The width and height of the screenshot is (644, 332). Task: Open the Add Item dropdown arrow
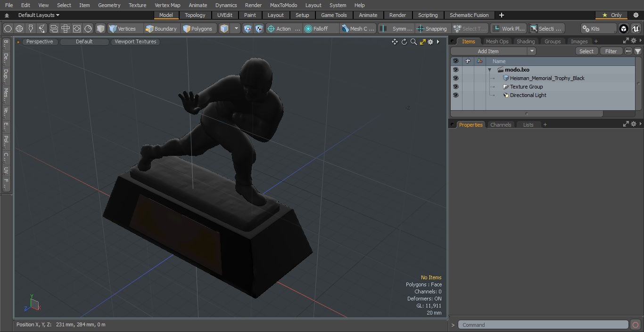pos(532,51)
